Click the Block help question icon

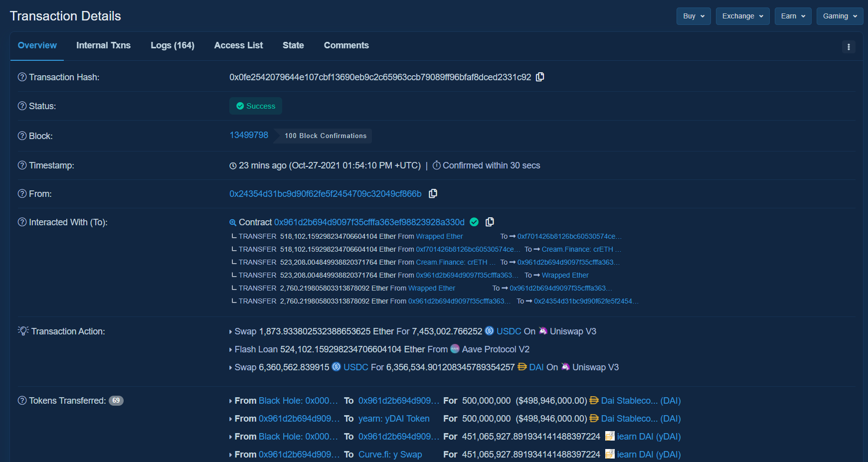22,136
